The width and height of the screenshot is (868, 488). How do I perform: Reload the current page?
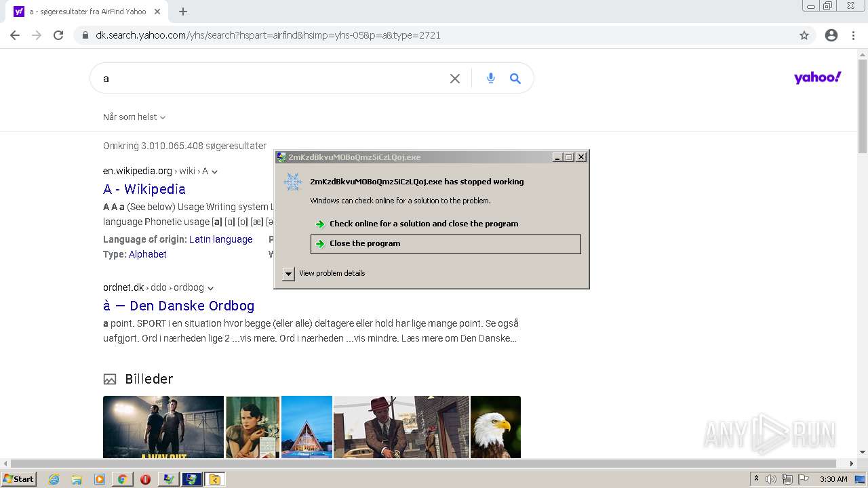(x=58, y=35)
